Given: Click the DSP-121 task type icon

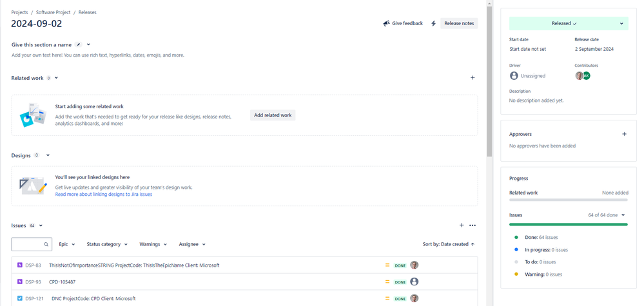Looking at the screenshot, I should click(x=20, y=298).
